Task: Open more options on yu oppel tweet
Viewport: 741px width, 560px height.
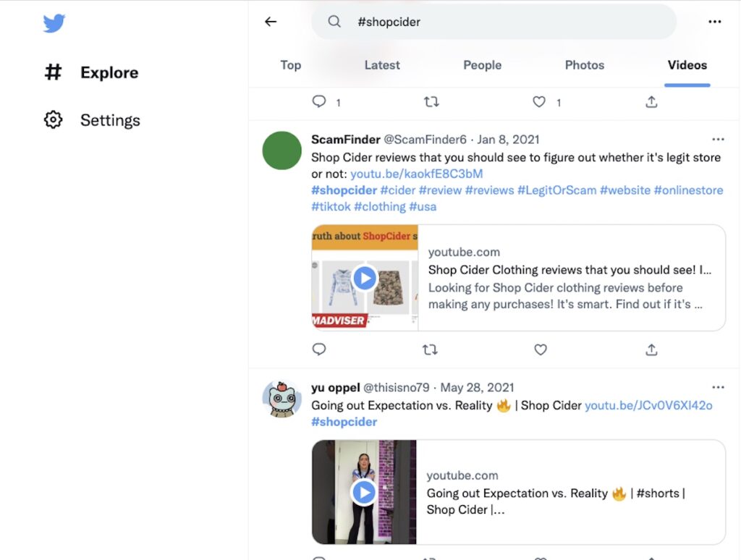Action: coord(718,388)
